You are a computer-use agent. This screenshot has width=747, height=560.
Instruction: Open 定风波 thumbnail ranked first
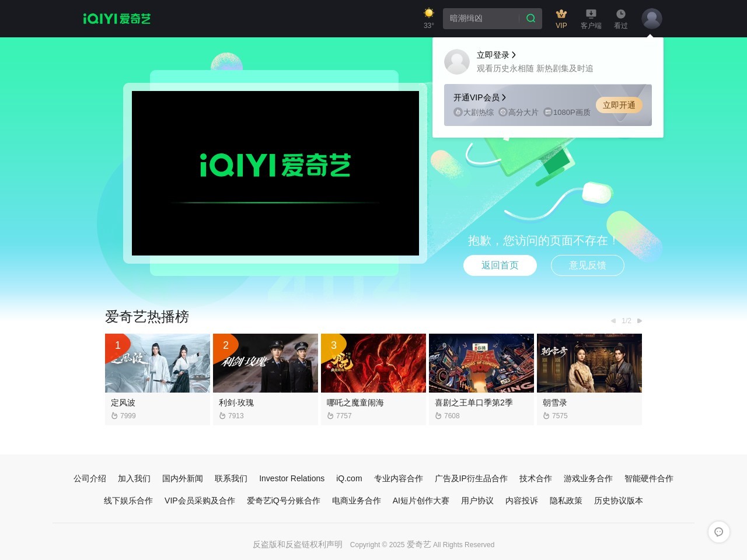pos(158,363)
